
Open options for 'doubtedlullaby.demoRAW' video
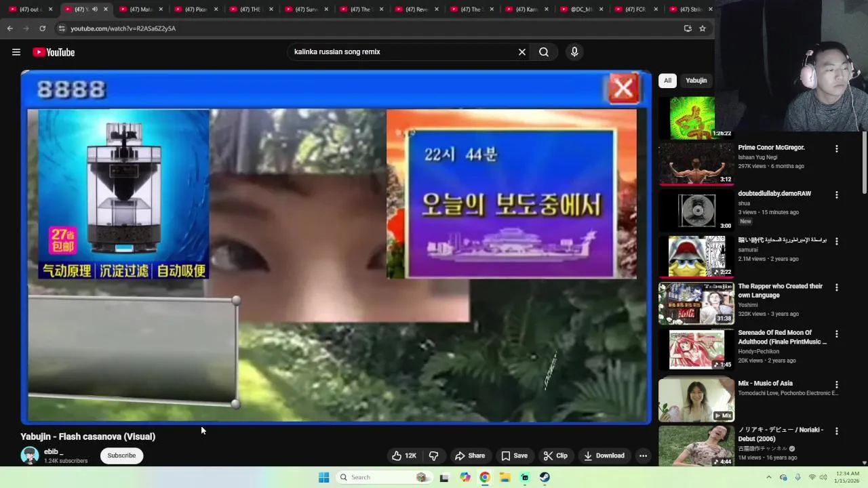coord(836,195)
